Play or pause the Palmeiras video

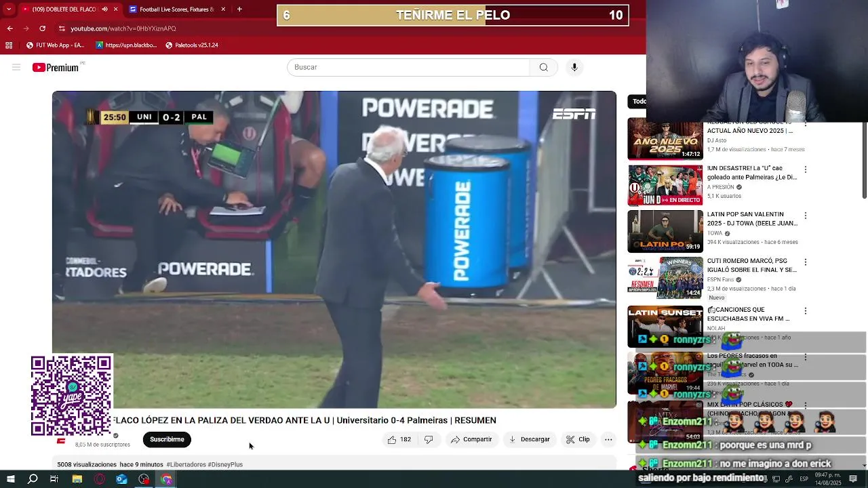[x=334, y=249]
